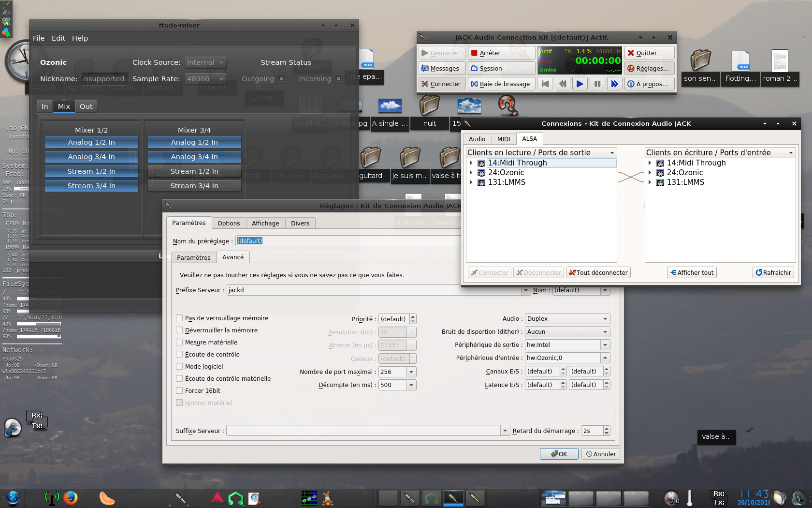The height and width of the screenshot is (508, 812).
Task: Open the Audio mode Duplex dropdown
Action: coord(567,318)
